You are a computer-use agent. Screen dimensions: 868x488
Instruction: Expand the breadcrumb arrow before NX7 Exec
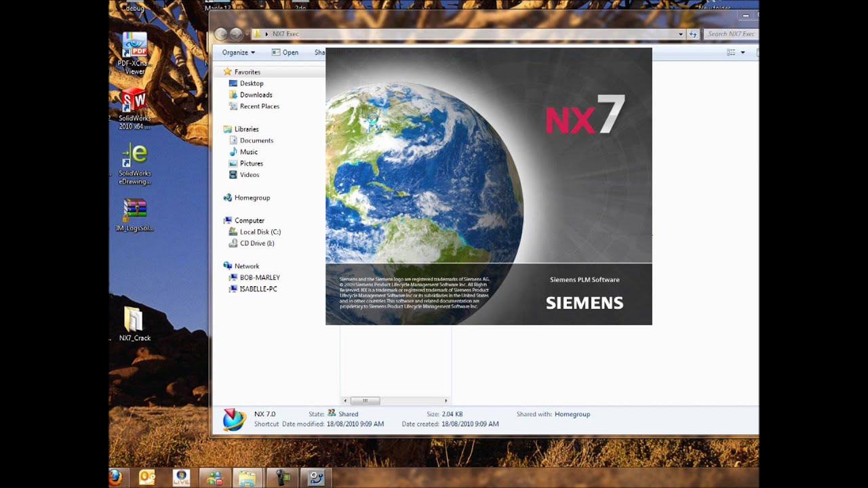click(x=267, y=34)
